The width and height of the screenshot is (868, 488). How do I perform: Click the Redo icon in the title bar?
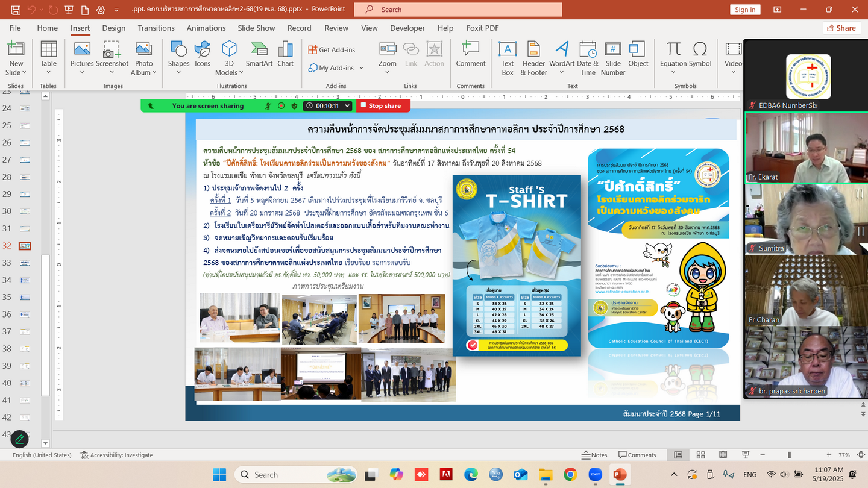pos(53,10)
